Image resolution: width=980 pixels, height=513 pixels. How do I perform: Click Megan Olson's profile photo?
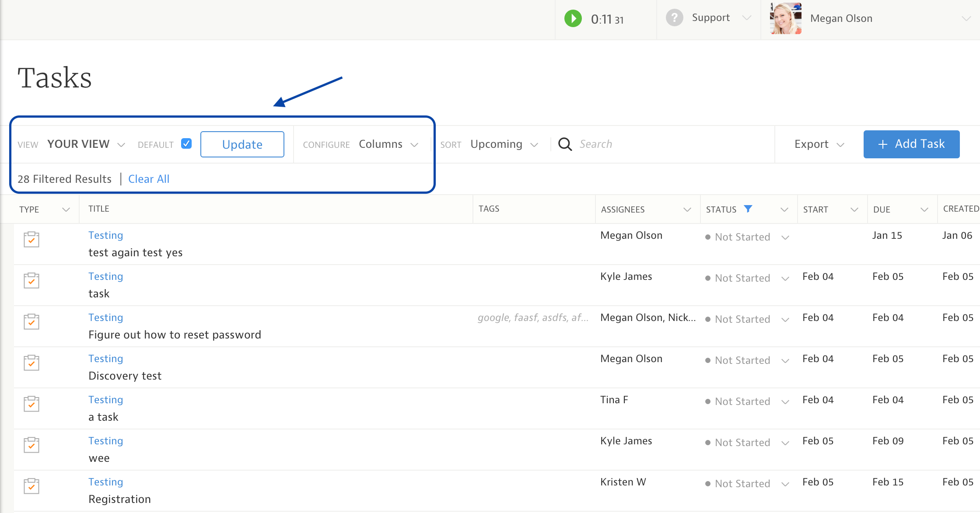(x=785, y=18)
